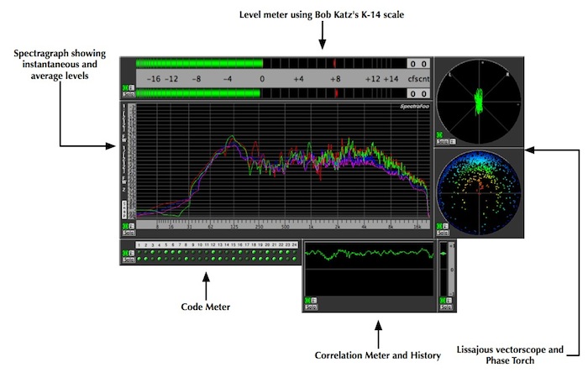Open the vectorscope's parameters icon

[x=453, y=142]
